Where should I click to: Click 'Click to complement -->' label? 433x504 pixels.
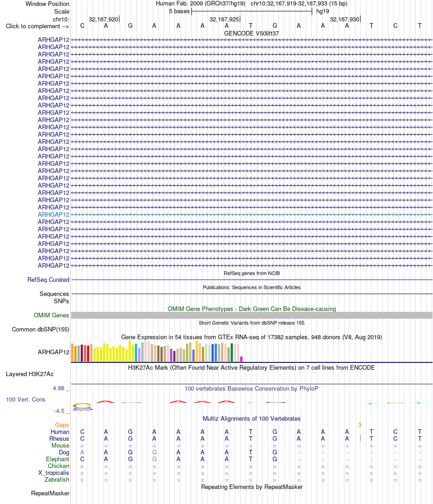[x=37, y=26]
